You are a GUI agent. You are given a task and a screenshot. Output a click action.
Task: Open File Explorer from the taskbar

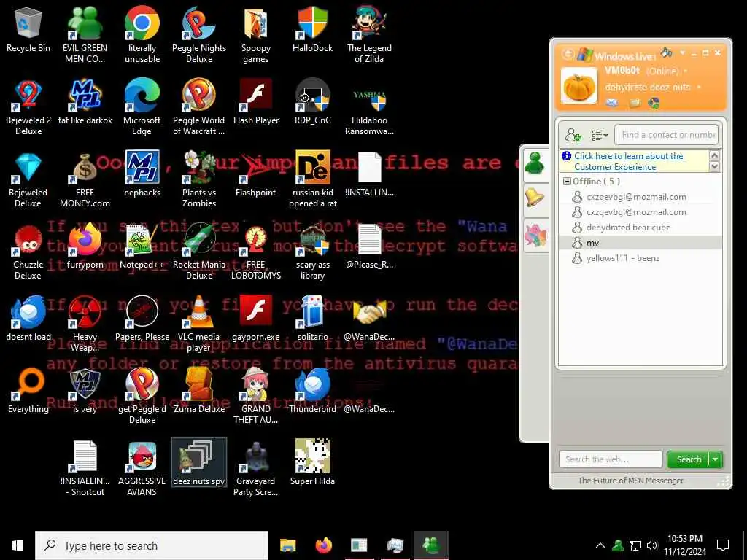[287, 545]
